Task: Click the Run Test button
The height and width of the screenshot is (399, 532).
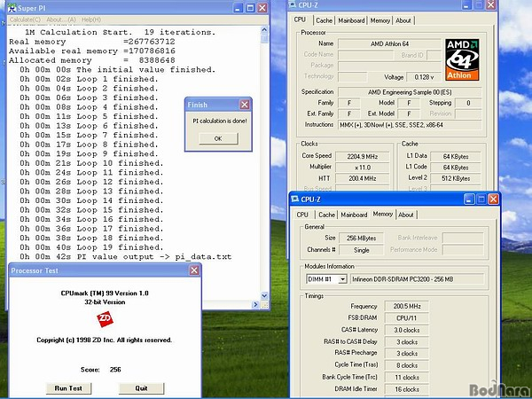Action: [68, 388]
